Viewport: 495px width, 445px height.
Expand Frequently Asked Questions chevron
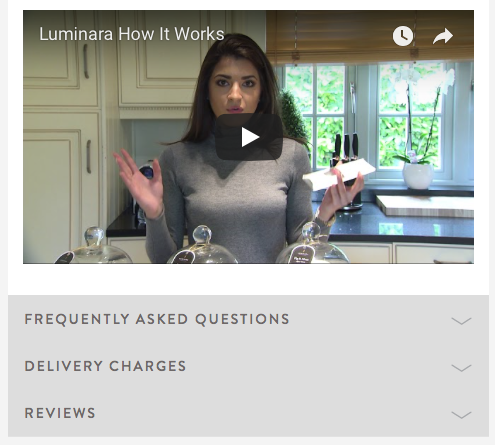point(461,321)
